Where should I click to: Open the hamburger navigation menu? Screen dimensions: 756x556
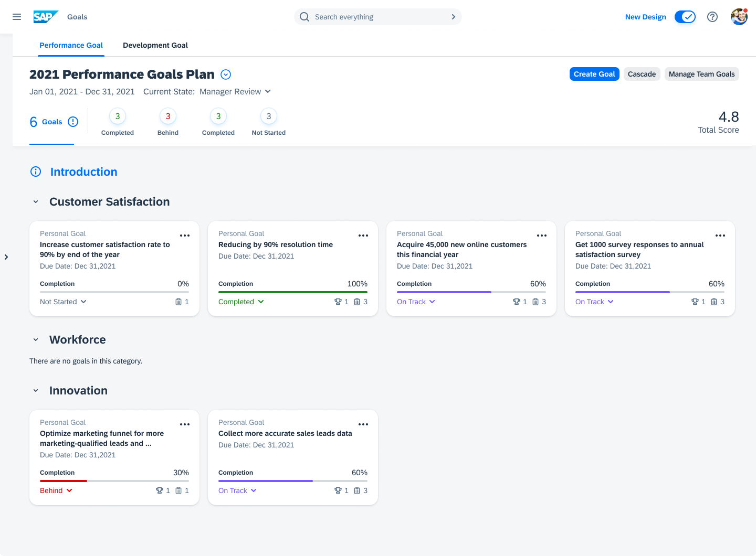click(17, 17)
